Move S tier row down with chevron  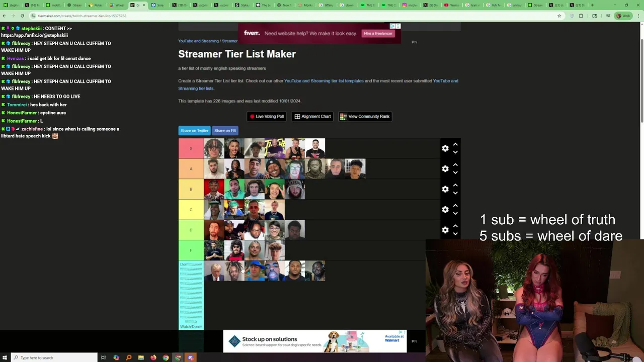(455, 152)
